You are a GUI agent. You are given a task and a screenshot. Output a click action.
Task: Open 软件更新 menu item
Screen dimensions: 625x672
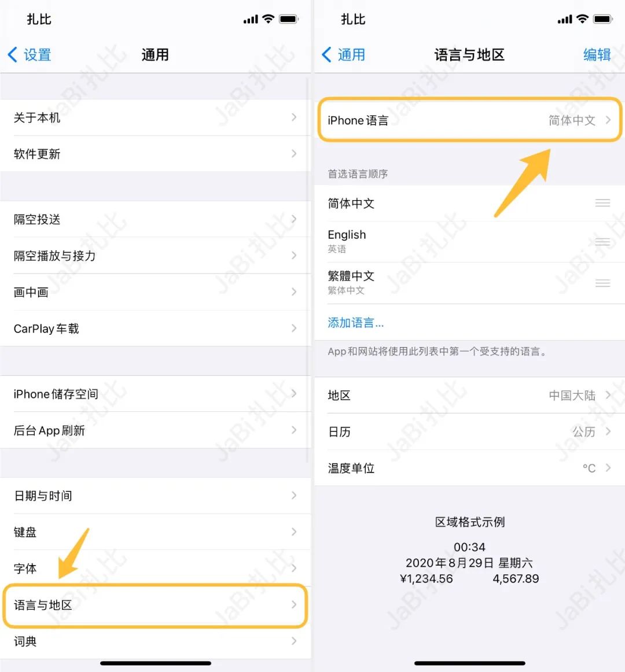point(155,154)
